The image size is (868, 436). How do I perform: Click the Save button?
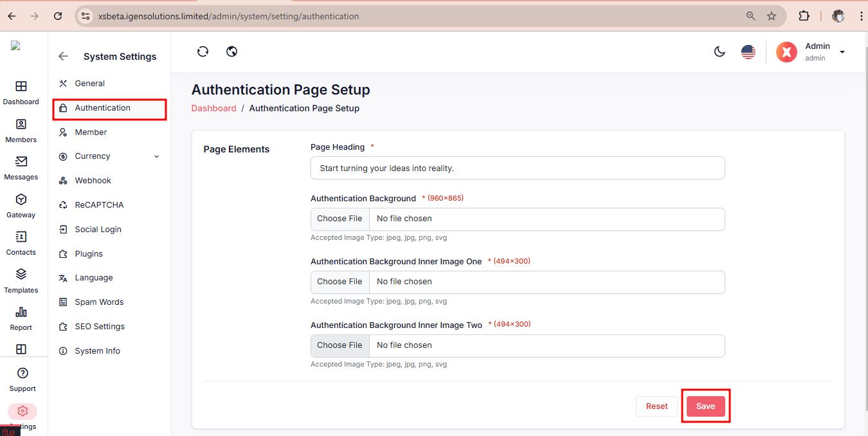click(705, 406)
